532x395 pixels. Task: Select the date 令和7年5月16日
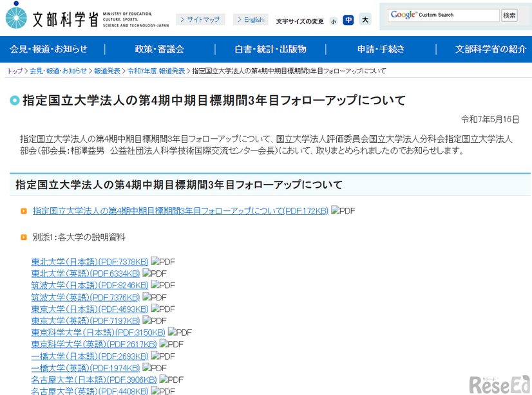tap(490, 119)
